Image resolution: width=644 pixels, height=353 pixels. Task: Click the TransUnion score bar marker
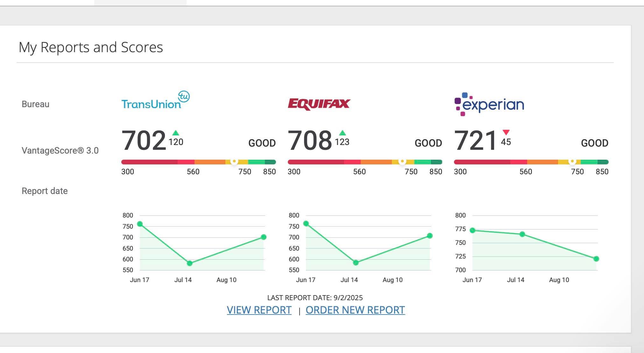pyautogui.click(x=234, y=162)
